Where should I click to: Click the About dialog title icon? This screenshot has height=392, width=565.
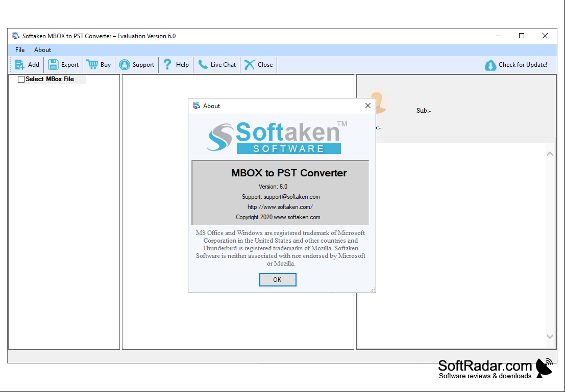[196, 106]
